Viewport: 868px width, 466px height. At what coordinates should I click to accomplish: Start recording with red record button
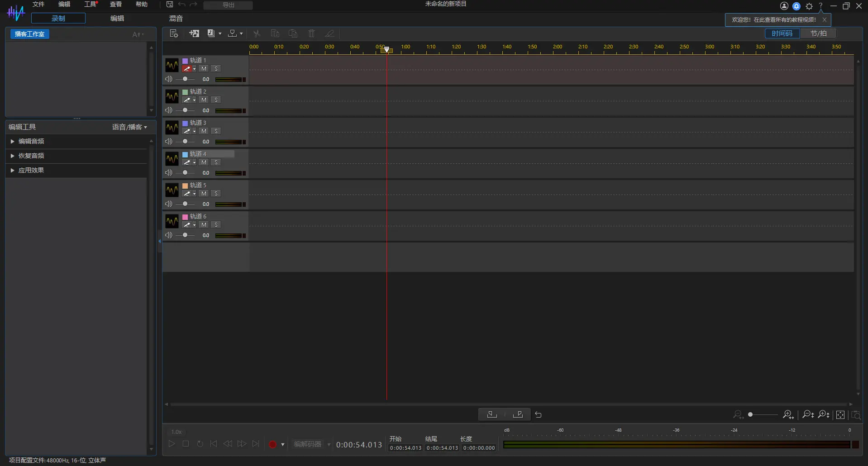pyautogui.click(x=272, y=444)
